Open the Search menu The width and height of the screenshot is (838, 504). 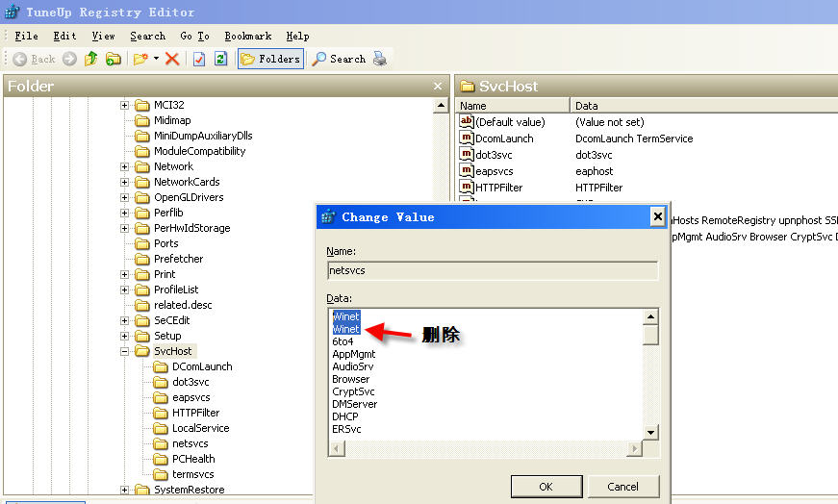click(x=148, y=36)
